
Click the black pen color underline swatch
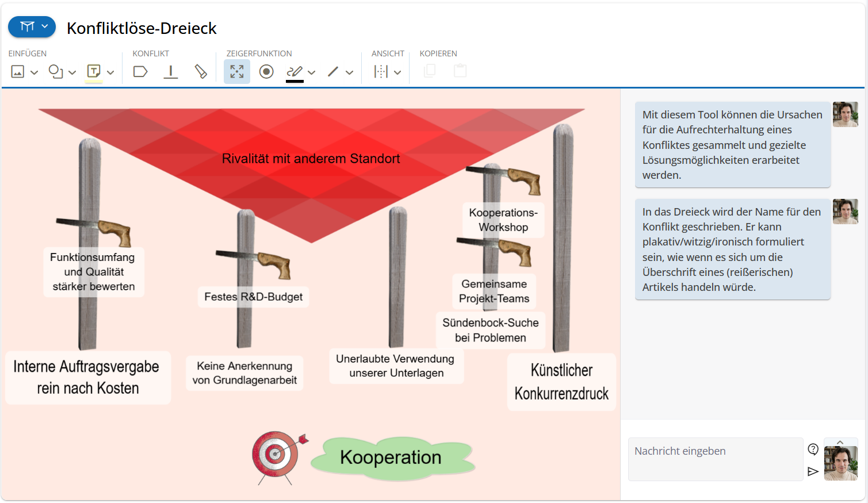(x=295, y=81)
